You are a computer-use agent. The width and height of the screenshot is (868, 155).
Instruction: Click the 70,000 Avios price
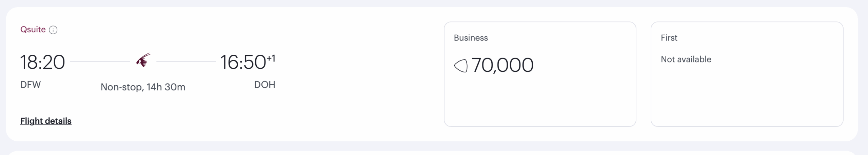502,65
